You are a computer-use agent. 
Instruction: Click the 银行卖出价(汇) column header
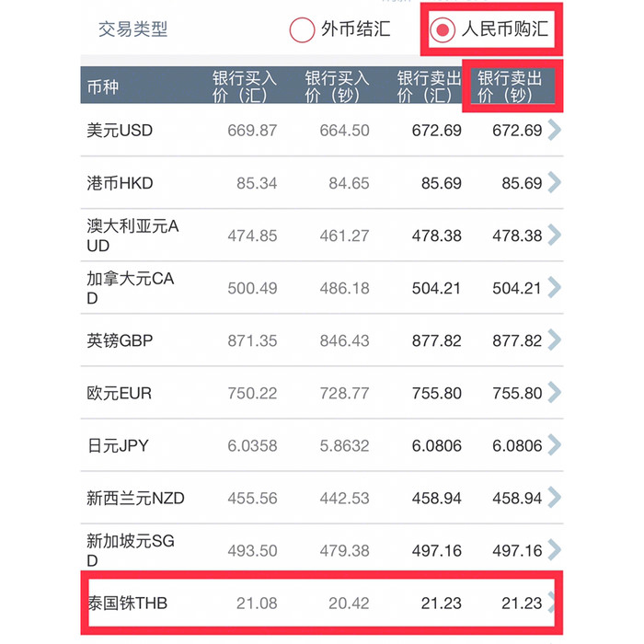pos(425,86)
